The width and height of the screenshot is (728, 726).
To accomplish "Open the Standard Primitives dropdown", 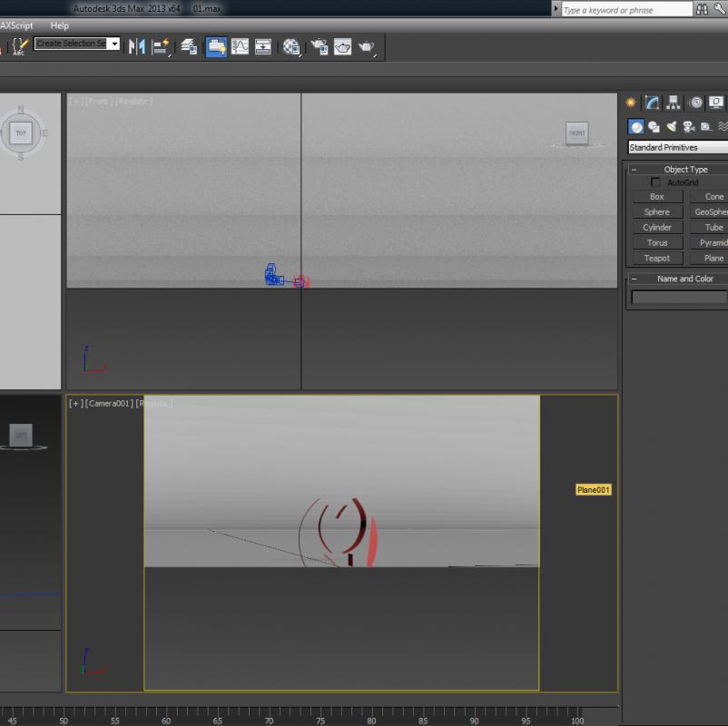I will (x=678, y=147).
